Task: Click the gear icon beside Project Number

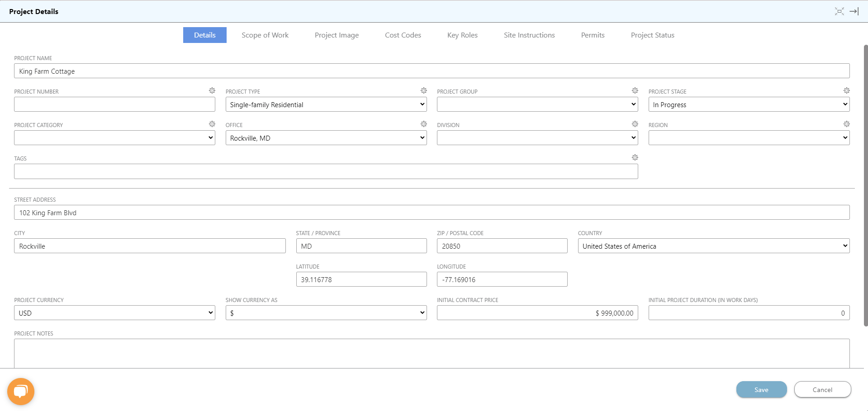Action: (212, 91)
